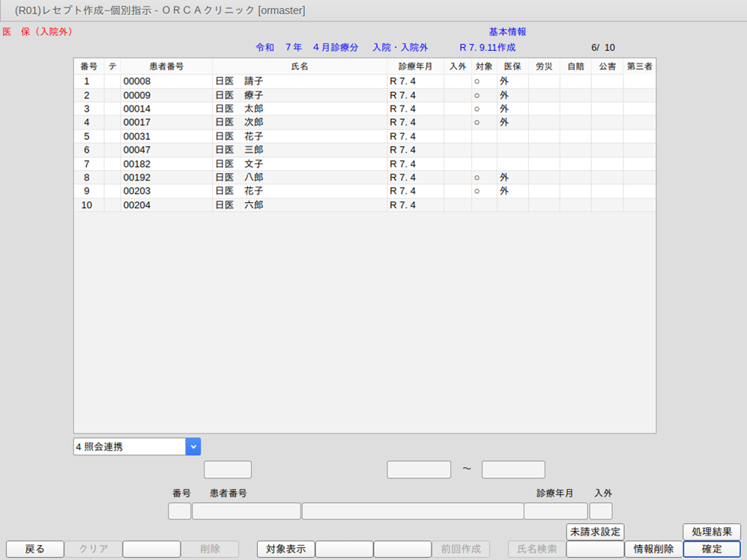
Task: Select patient row 00008 日医 請子
Action: pos(300,81)
